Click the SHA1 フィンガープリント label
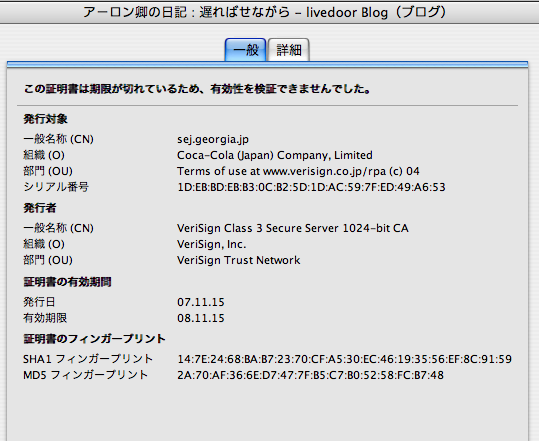The height and width of the screenshot is (441, 539). point(88,359)
